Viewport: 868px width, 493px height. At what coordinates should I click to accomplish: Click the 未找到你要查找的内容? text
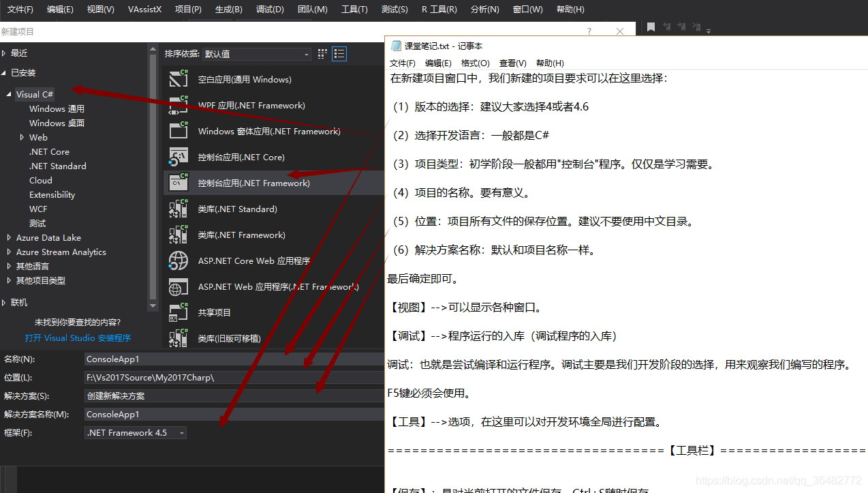[x=78, y=322]
